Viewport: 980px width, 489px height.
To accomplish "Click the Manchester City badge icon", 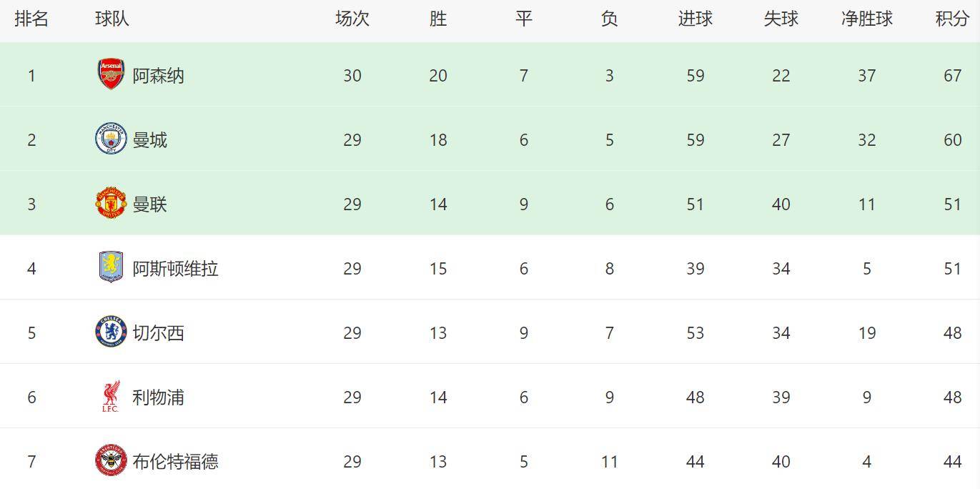I will click(x=111, y=139).
